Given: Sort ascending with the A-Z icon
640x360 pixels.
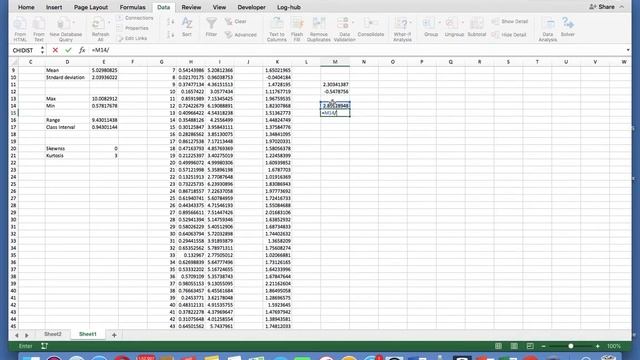Looking at the screenshot, I should tap(170, 22).
